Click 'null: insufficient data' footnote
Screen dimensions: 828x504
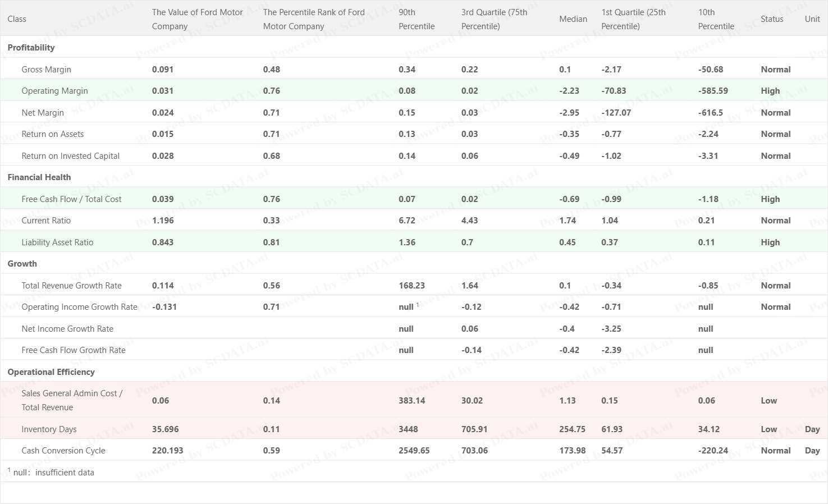tap(51, 473)
